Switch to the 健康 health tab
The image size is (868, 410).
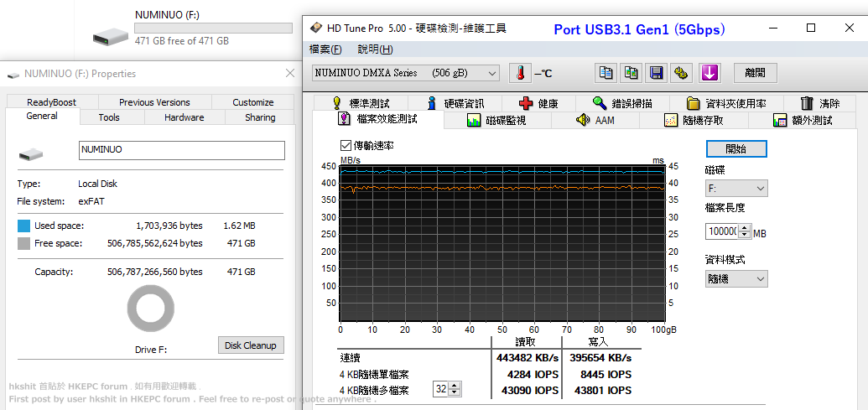click(539, 103)
